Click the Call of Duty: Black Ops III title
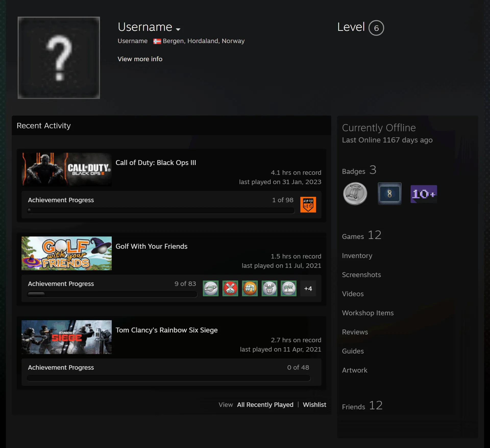The height and width of the screenshot is (448, 490). [156, 163]
